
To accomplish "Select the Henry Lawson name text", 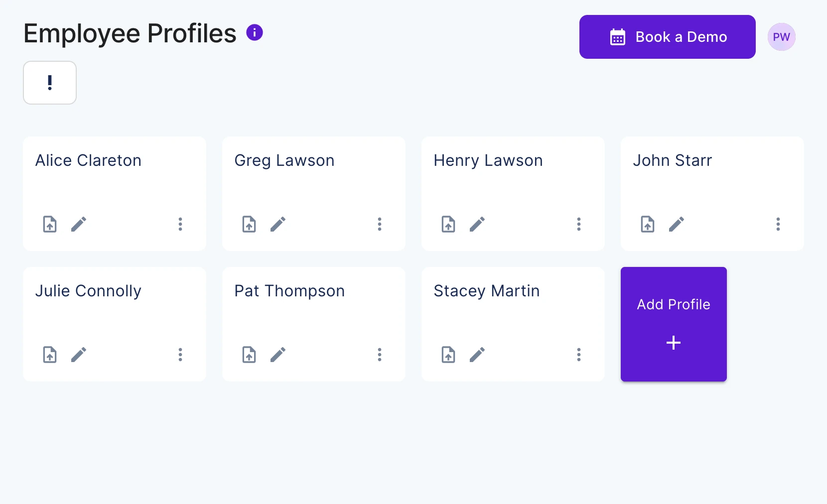I will coord(488,161).
